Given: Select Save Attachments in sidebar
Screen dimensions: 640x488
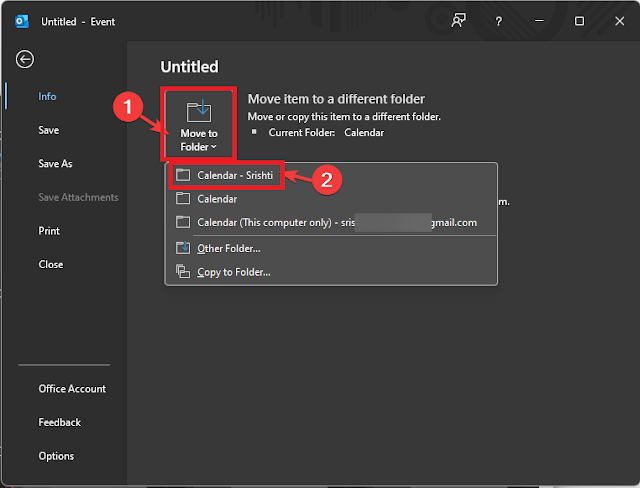Looking at the screenshot, I should pos(78,197).
